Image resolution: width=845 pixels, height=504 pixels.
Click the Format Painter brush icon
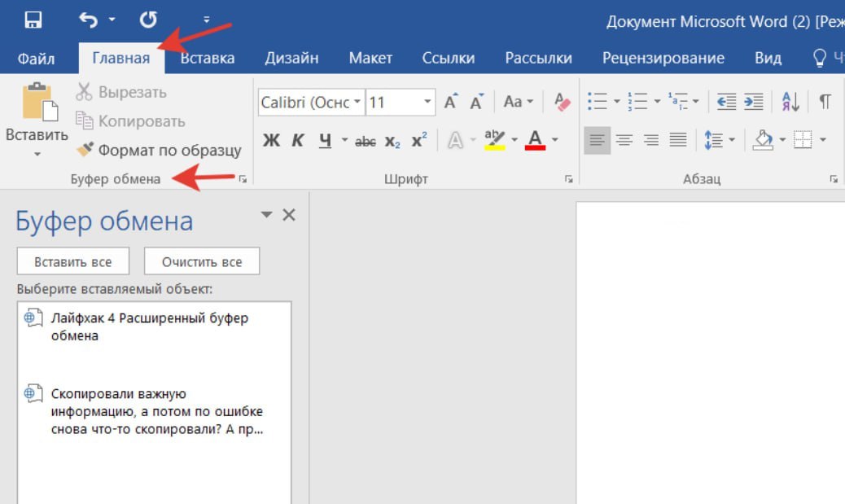coord(85,150)
